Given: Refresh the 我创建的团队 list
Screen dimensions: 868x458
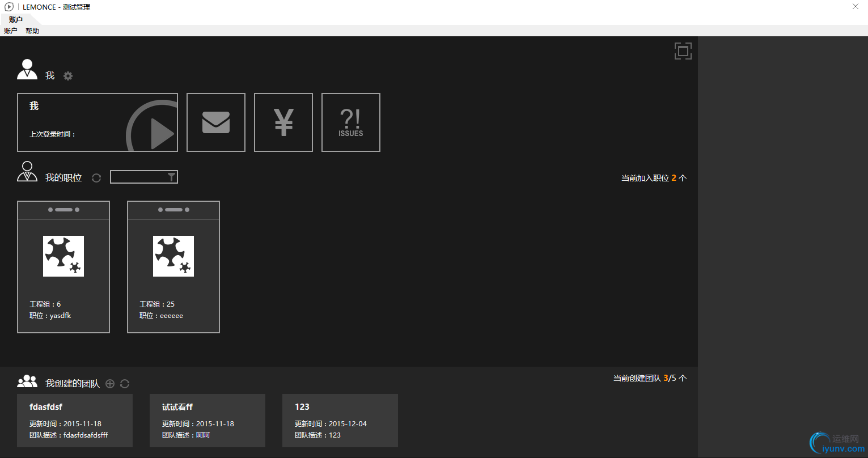Looking at the screenshot, I should coord(125,384).
